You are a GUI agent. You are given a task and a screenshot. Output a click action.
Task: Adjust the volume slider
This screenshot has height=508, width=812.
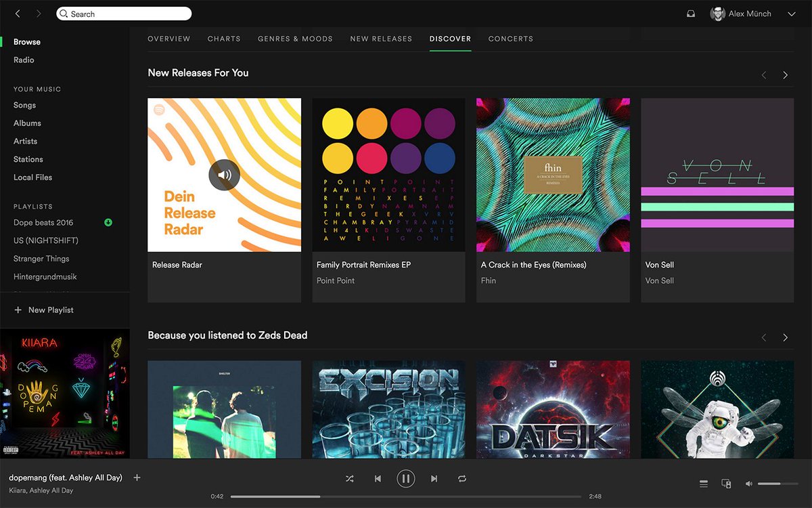[778, 484]
